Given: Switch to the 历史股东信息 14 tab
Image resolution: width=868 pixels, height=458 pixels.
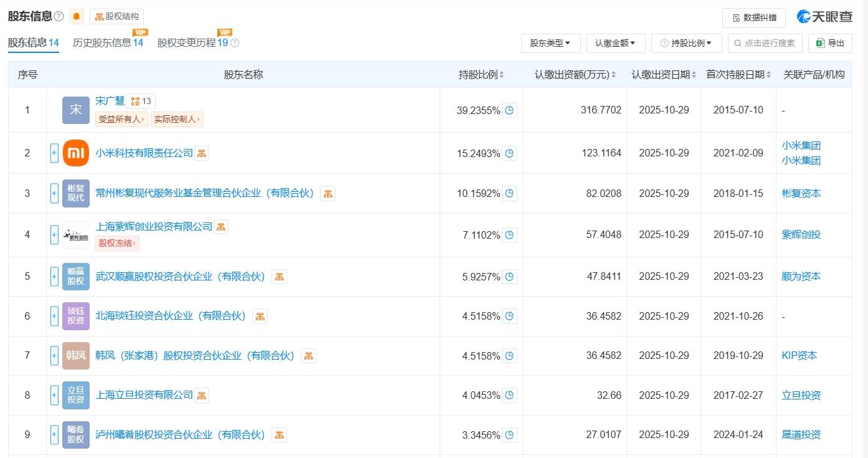Looking at the screenshot, I should coord(108,43).
